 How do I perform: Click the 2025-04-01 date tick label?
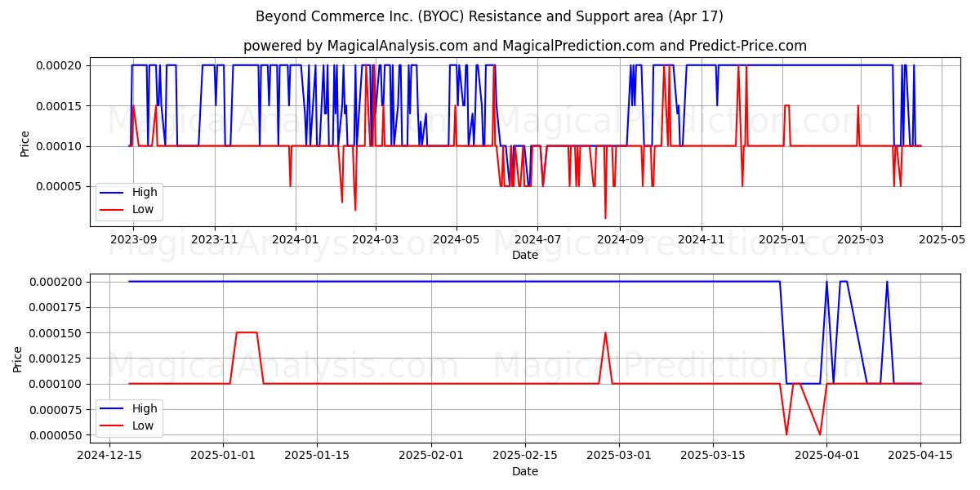pos(826,456)
